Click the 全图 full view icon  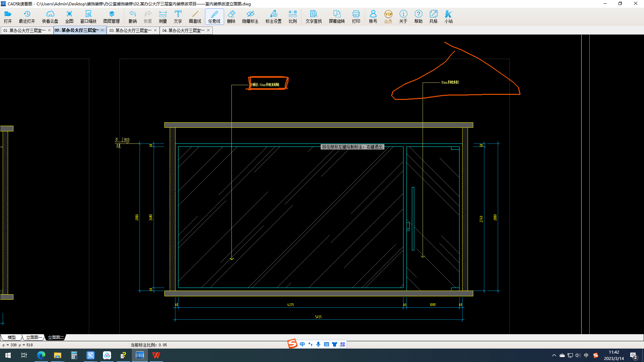point(69,17)
